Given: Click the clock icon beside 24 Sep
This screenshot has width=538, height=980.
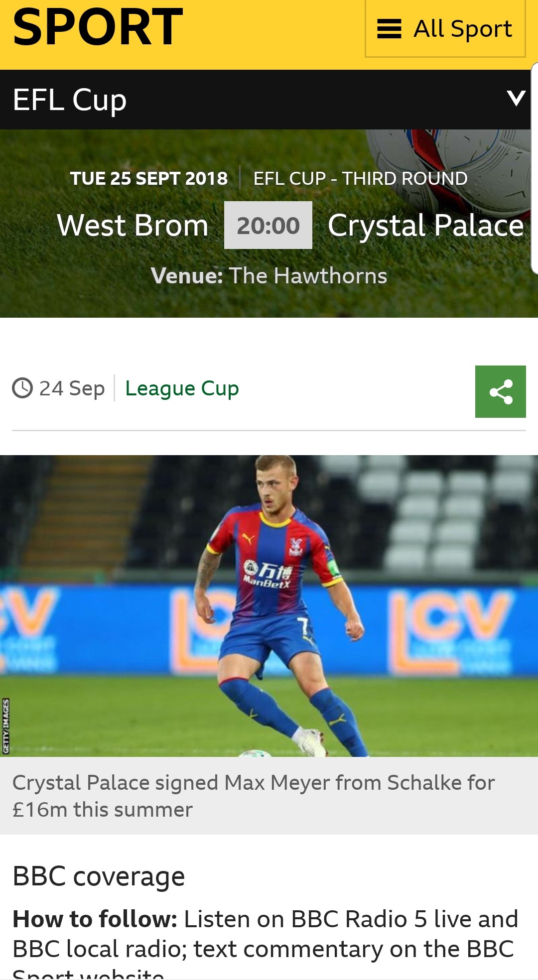Looking at the screenshot, I should click(x=22, y=388).
